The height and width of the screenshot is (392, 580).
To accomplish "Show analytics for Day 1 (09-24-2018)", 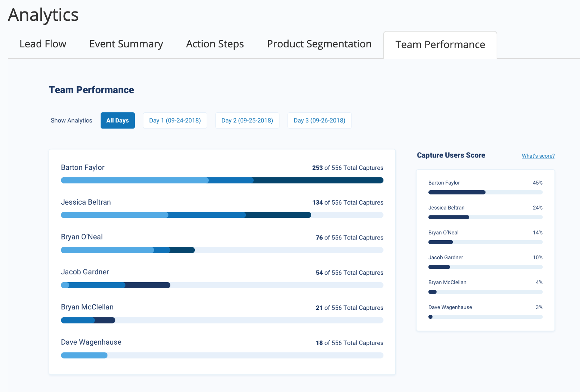I will [175, 120].
